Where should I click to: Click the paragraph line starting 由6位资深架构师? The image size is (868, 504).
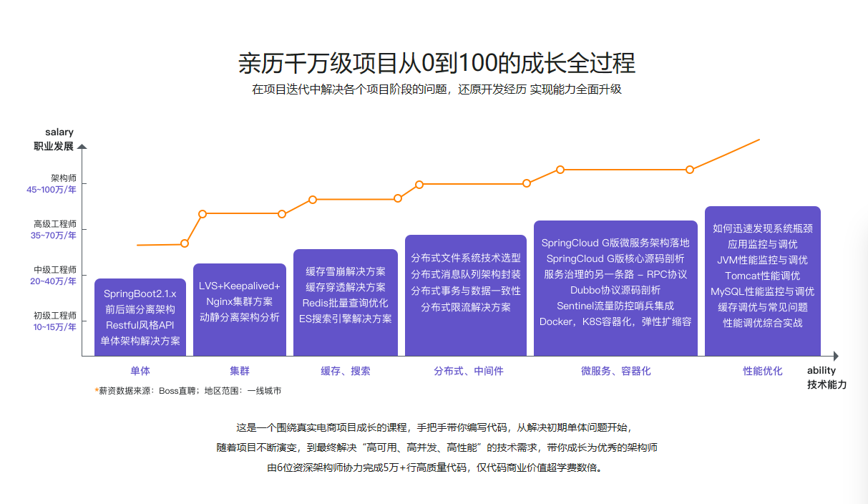point(435,467)
